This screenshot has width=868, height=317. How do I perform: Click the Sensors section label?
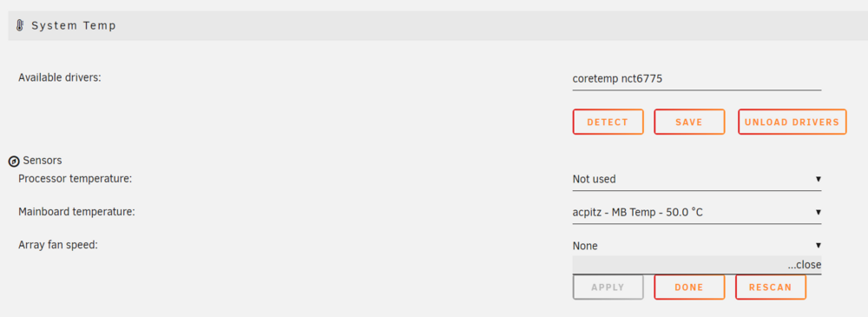point(43,160)
